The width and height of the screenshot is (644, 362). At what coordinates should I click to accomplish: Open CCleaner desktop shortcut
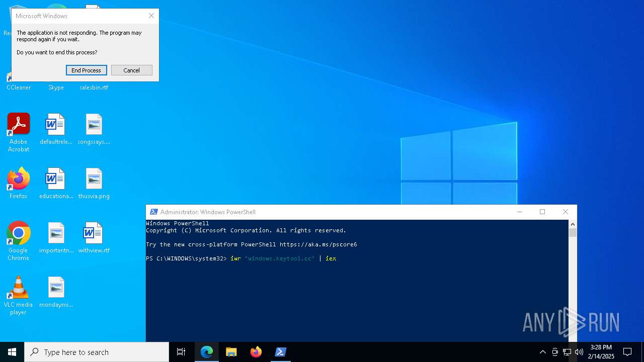click(x=18, y=87)
